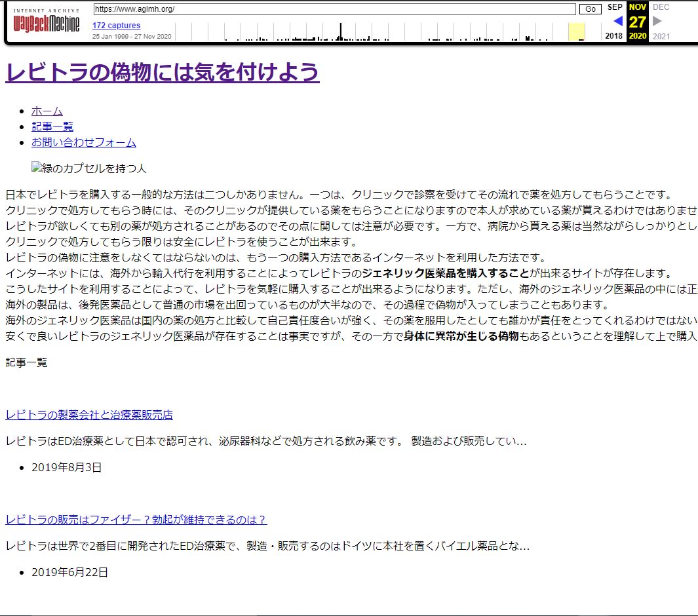The width and height of the screenshot is (698, 616).
Task: Open the お問い合わせフォーム link
Action: click(84, 142)
